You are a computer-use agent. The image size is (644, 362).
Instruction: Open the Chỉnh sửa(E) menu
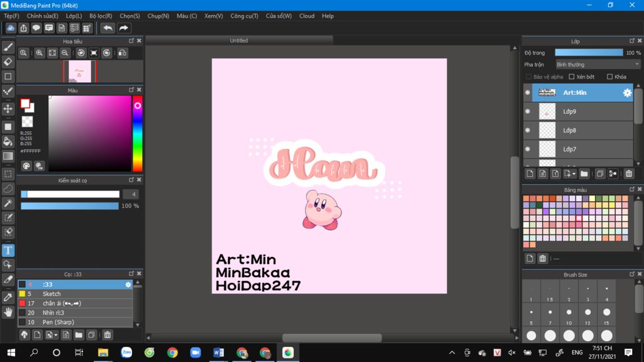click(42, 16)
